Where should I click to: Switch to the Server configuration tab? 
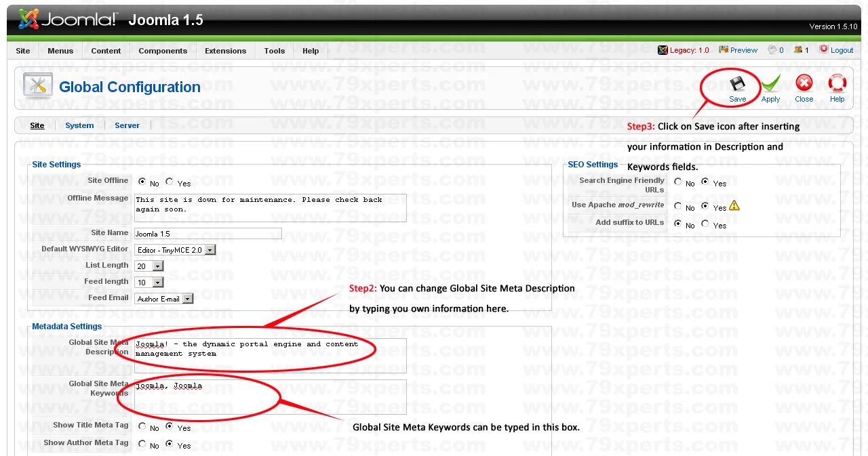pos(127,125)
